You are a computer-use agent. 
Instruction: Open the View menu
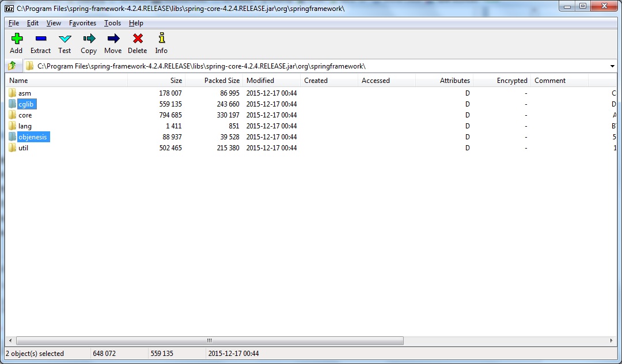coord(54,23)
